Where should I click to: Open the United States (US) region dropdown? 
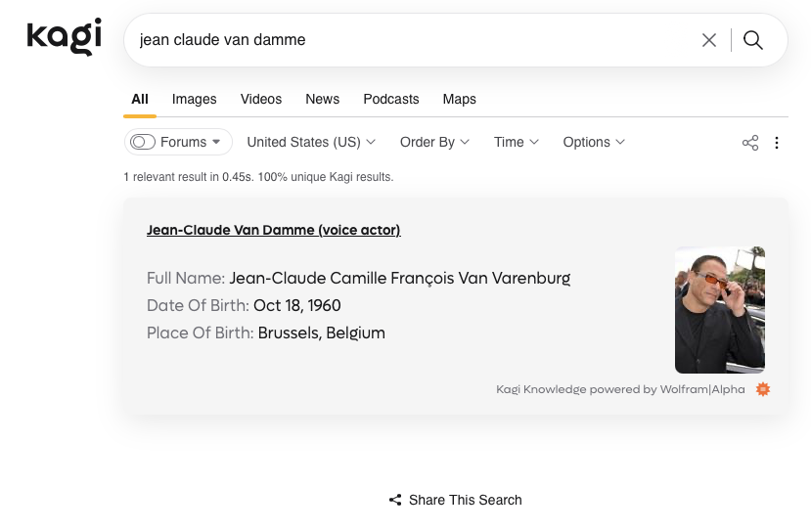311,142
